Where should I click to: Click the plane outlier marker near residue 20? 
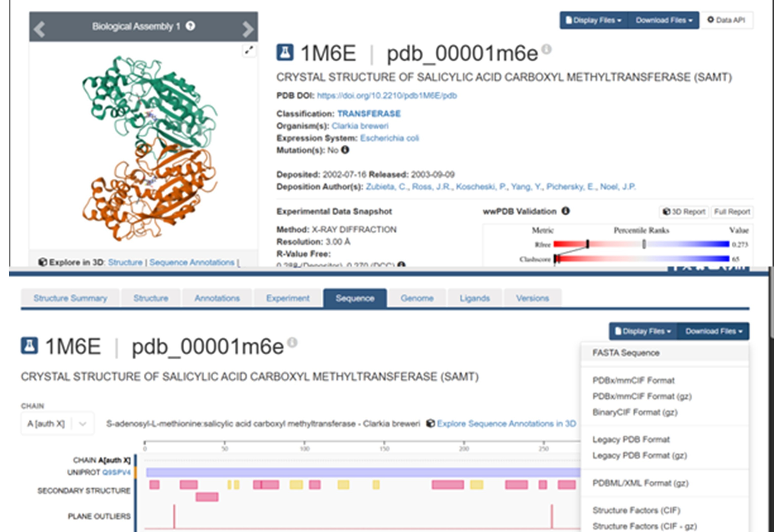pos(174,516)
